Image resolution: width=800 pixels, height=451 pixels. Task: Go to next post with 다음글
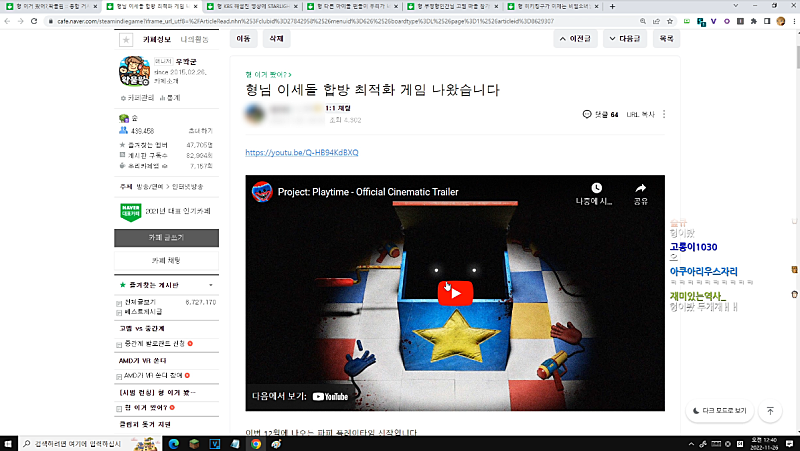click(x=624, y=38)
